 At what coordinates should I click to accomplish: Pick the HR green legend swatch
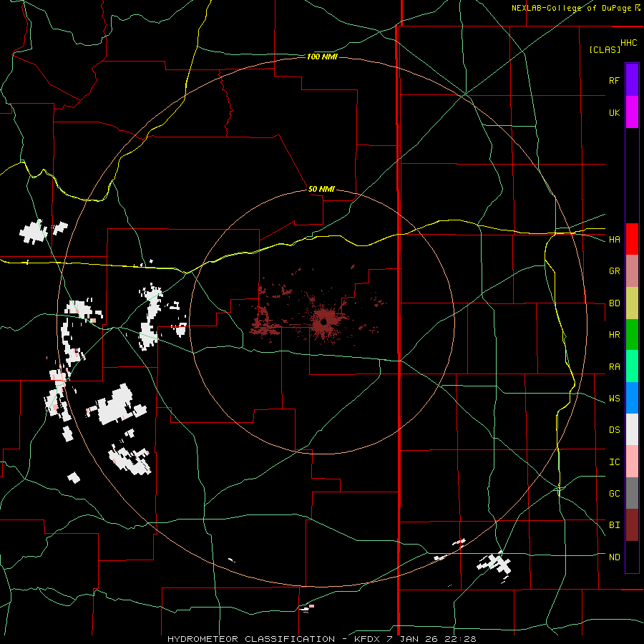[x=632, y=335]
